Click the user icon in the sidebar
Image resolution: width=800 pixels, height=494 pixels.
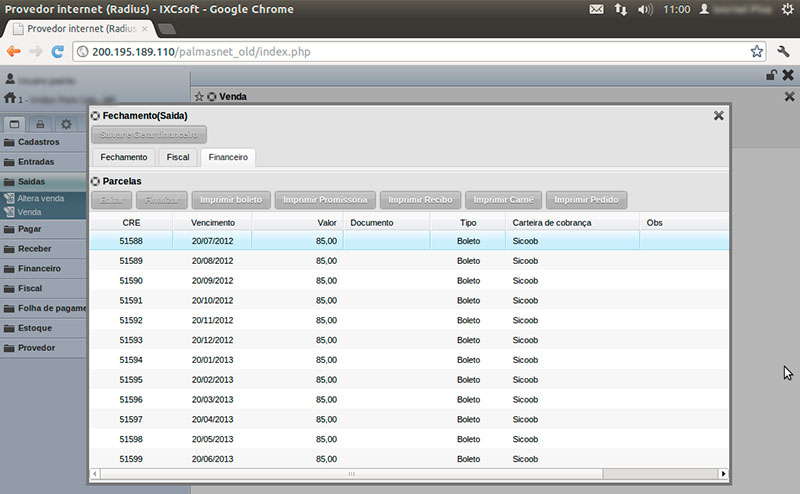tap(10, 79)
